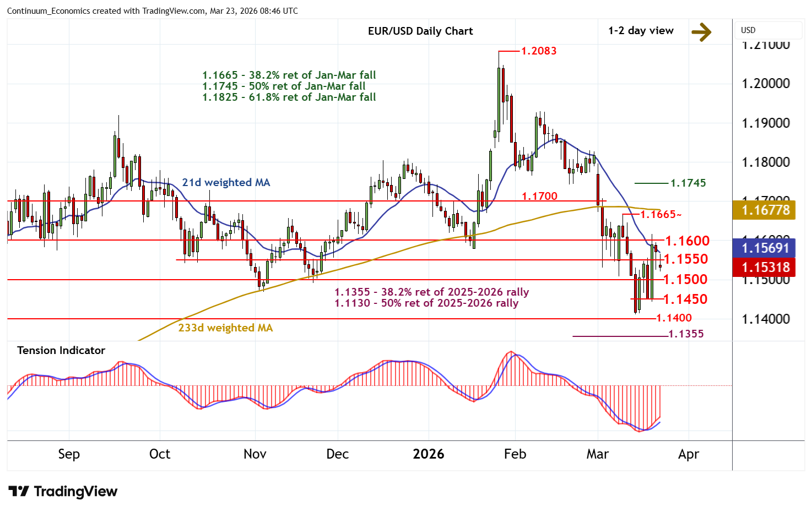The image size is (812, 512).
Task: Select the Tension Indicator pane label
Action: coord(61,351)
